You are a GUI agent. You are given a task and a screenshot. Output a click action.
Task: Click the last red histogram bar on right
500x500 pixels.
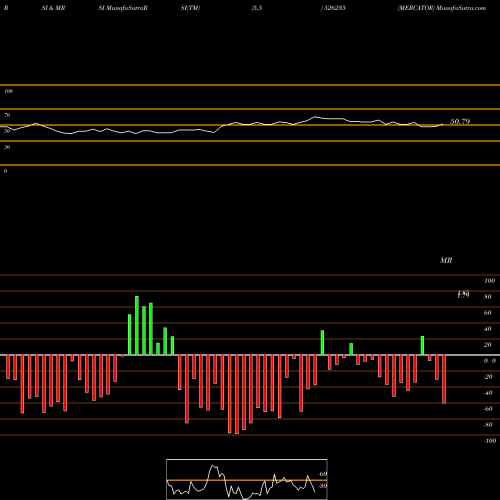(x=444, y=380)
